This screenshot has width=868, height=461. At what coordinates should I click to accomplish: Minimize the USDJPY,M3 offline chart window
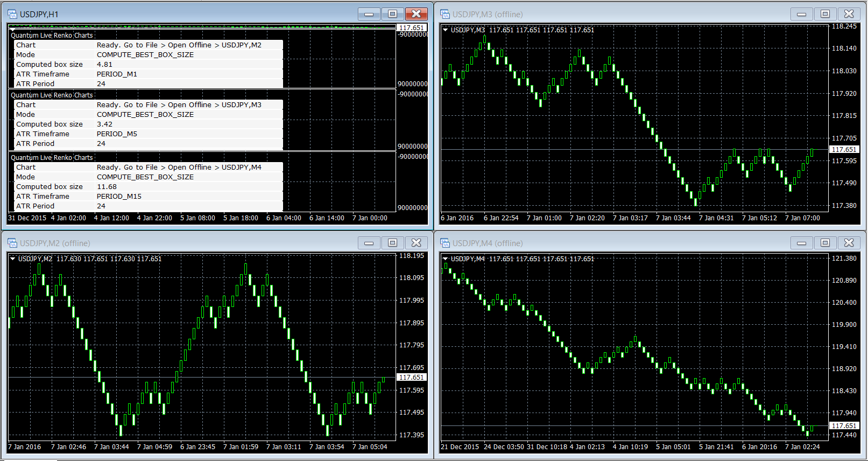(801, 14)
